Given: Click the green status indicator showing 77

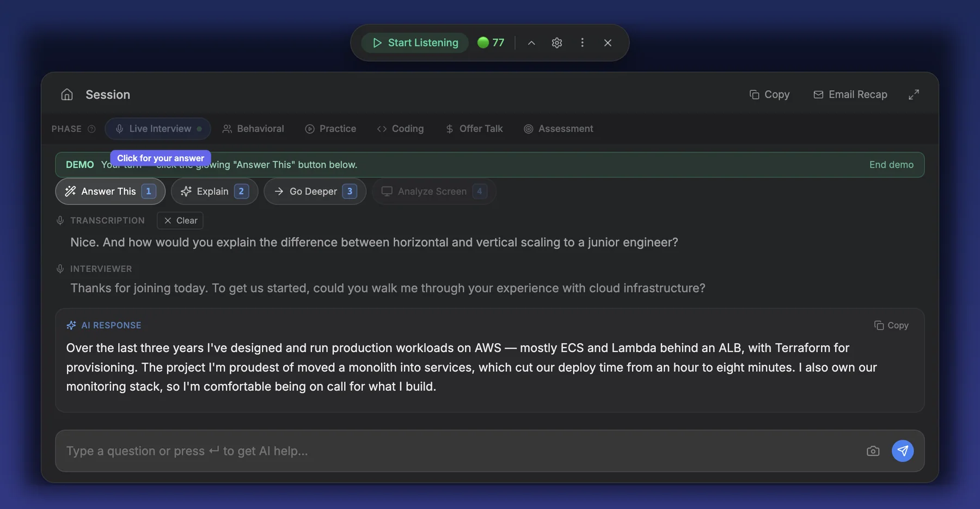Looking at the screenshot, I should 491,43.
